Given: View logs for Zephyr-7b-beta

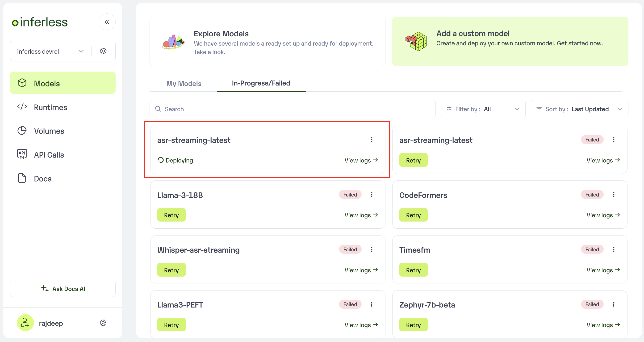Looking at the screenshot, I should (603, 325).
